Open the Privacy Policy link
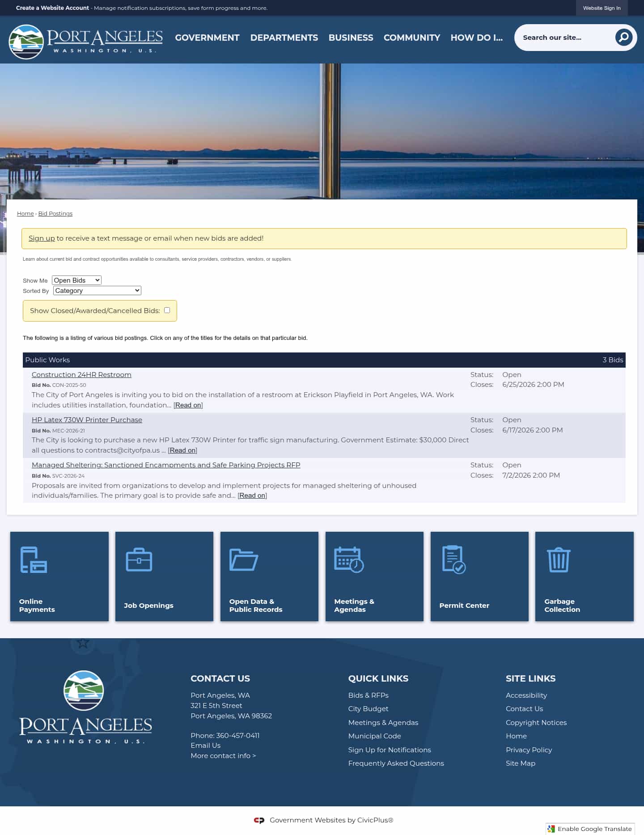 point(529,750)
